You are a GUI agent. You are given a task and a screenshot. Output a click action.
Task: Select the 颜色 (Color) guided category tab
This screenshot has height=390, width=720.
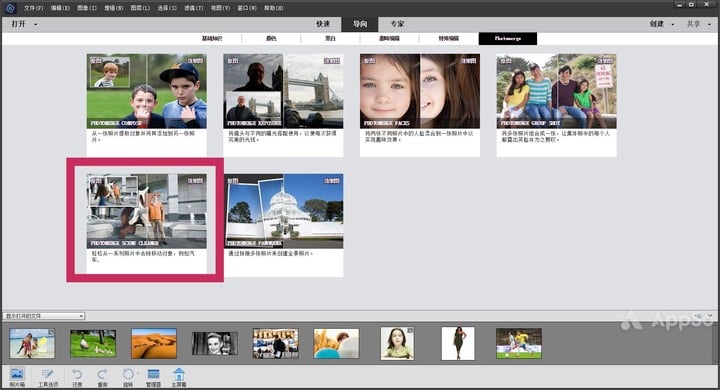pyautogui.click(x=271, y=39)
